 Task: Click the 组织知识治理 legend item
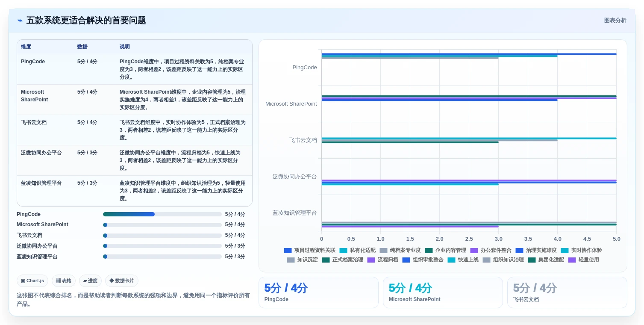(503, 260)
